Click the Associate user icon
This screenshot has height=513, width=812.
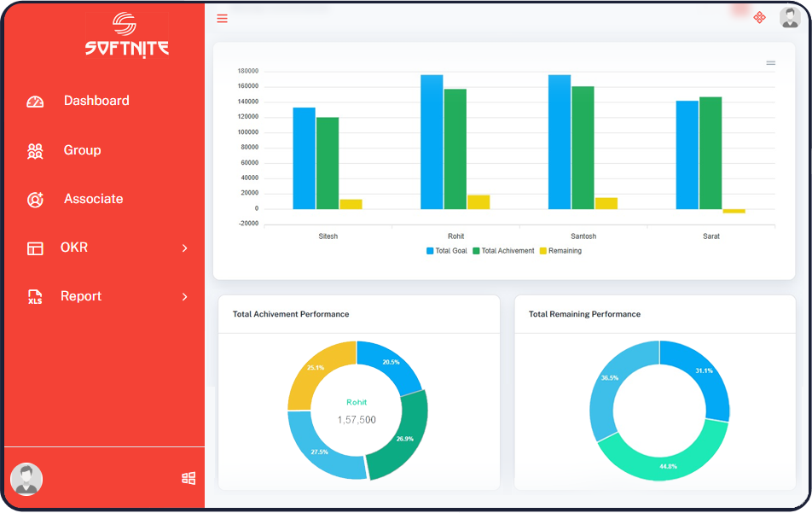(x=35, y=200)
